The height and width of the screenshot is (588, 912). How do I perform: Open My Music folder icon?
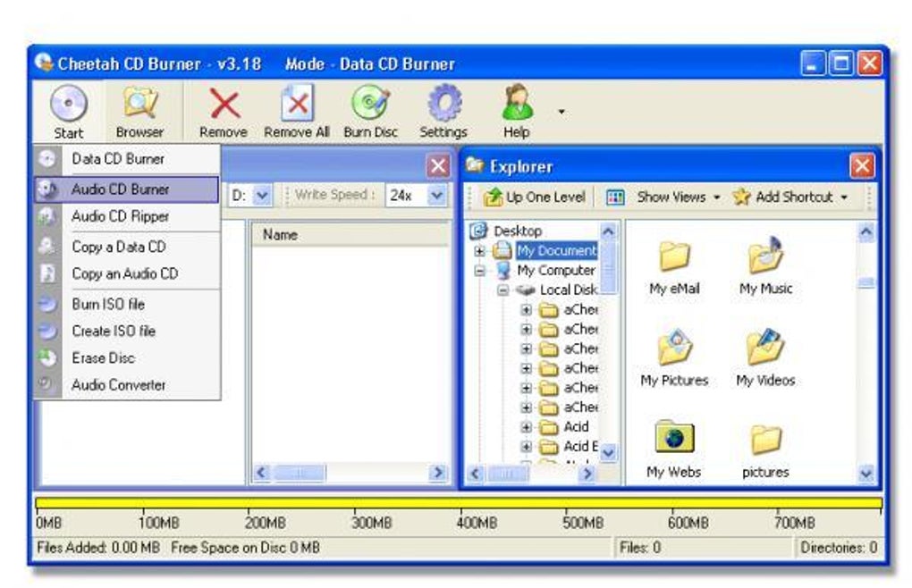(x=765, y=267)
